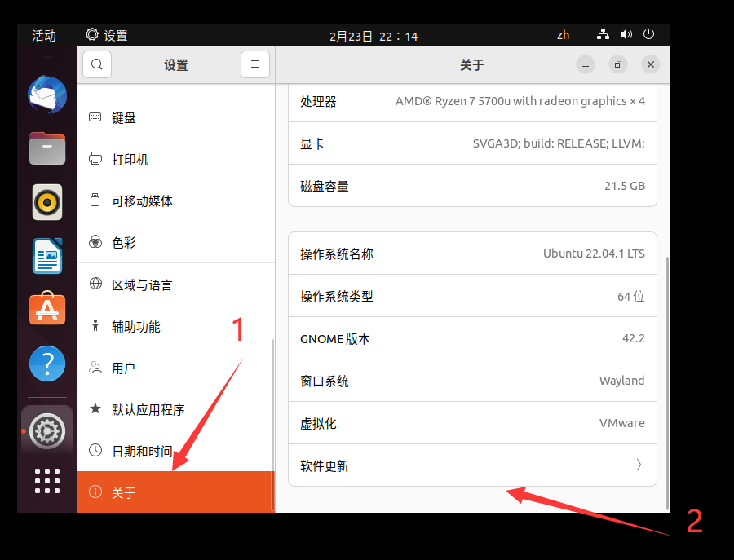Image resolution: width=734 pixels, height=560 pixels.
Task: Click the 活动 activities button
Action: point(44,36)
